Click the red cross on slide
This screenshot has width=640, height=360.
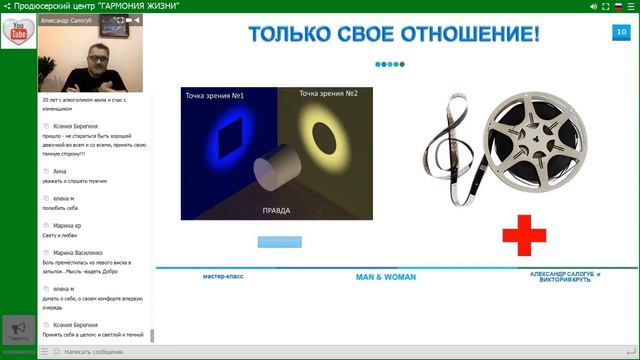coord(524,236)
